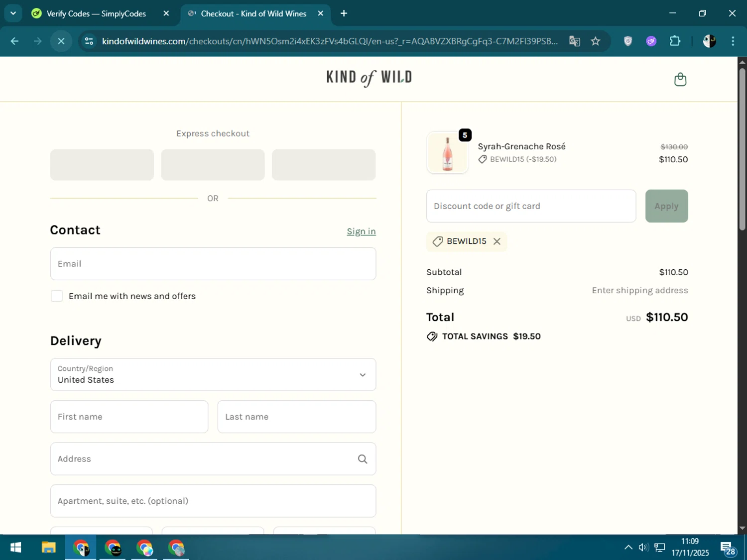Click the First name field
Image resolution: width=747 pixels, height=560 pixels.
pos(129,417)
